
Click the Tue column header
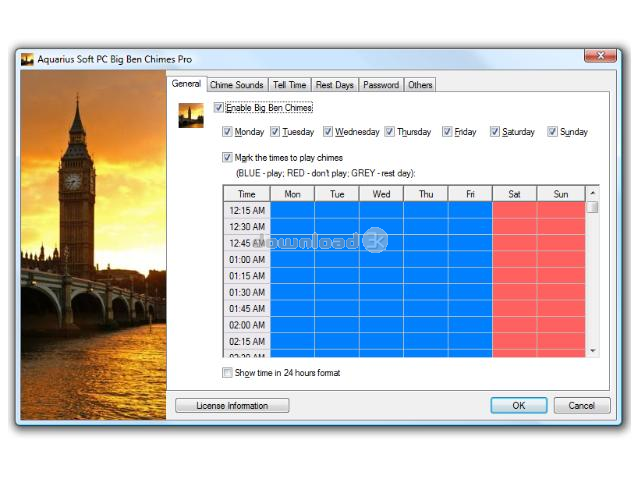click(337, 194)
